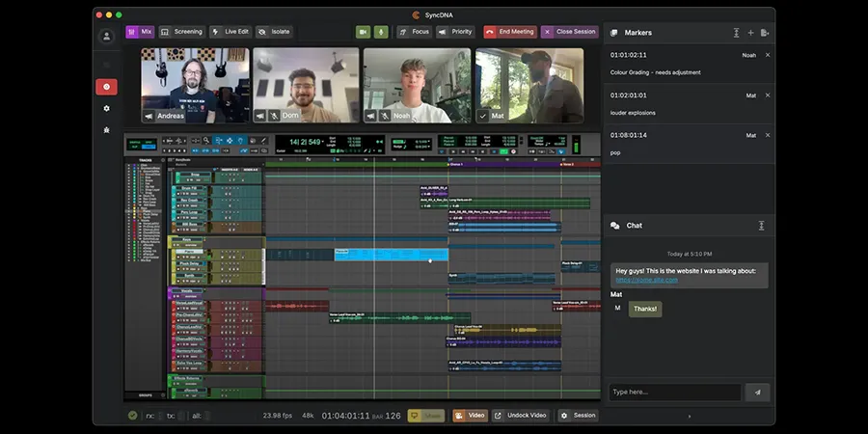868x434 pixels.
Task: Focus the Type here chat input
Action: [675, 392]
